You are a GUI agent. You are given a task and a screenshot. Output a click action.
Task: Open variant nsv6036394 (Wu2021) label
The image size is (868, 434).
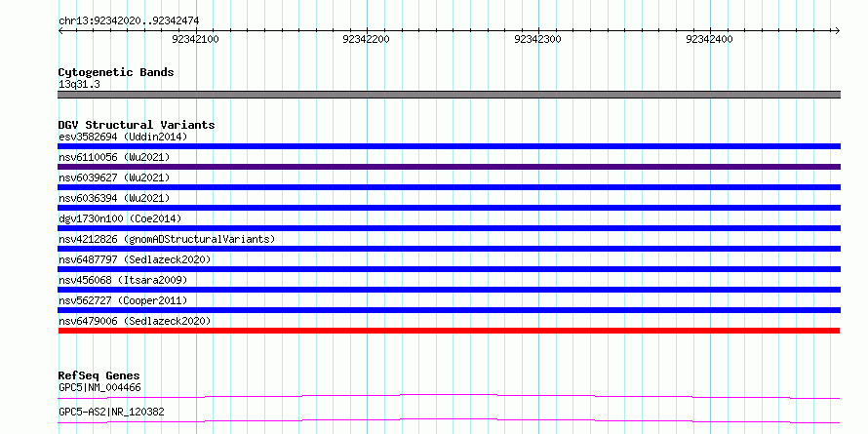point(114,198)
